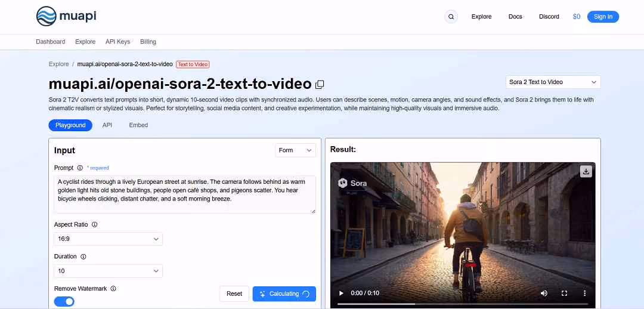This screenshot has height=309, width=644.
Task: Enter fullscreen on the video player
Action: click(564, 293)
